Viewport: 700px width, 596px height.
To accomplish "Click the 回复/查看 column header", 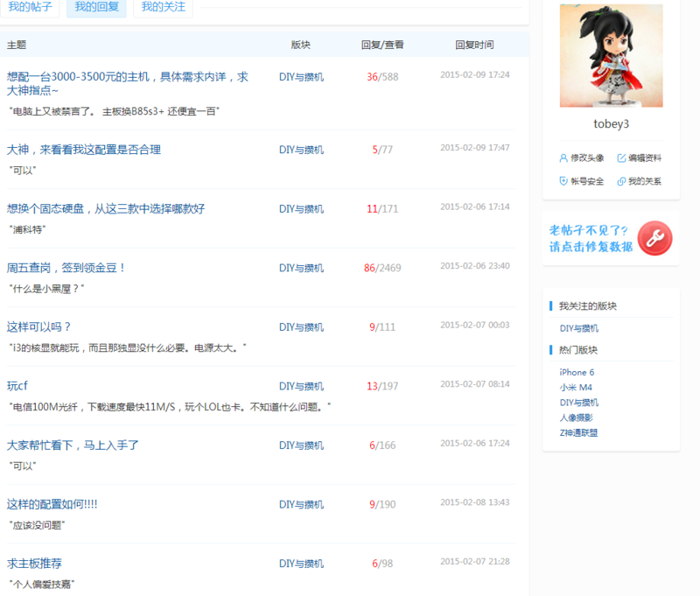I will pyautogui.click(x=382, y=46).
